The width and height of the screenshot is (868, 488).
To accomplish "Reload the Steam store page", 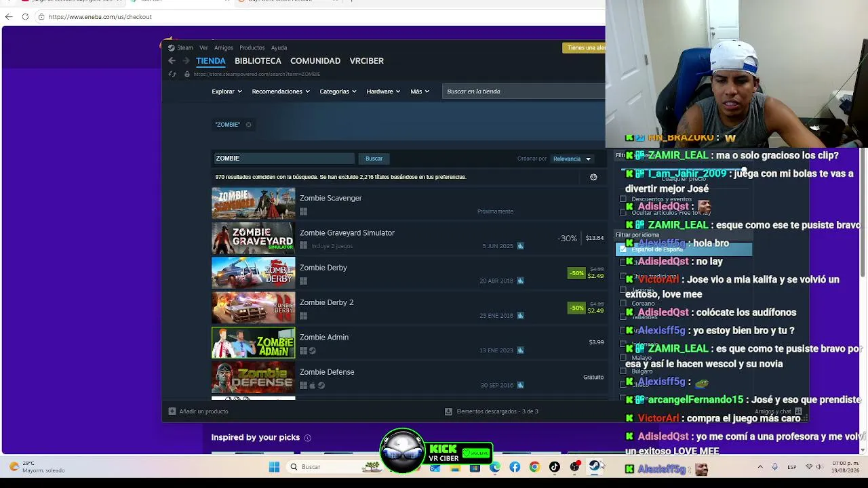I will pyautogui.click(x=172, y=74).
